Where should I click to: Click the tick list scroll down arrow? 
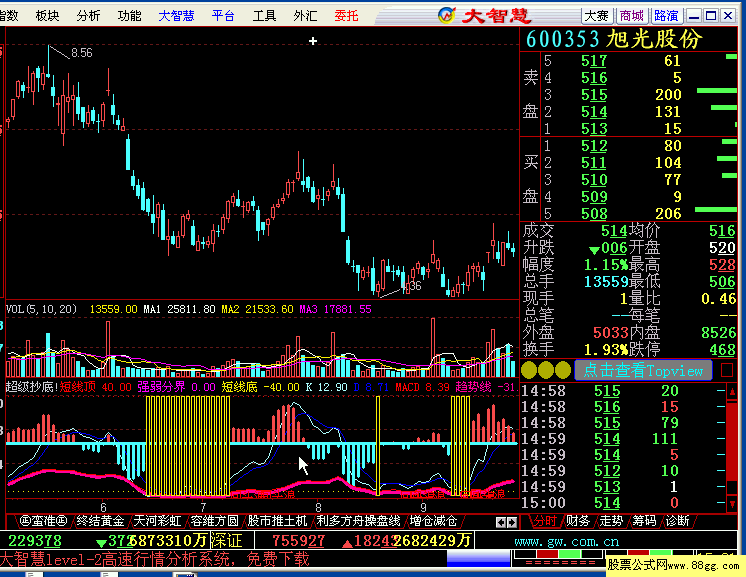click(x=732, y=504)
